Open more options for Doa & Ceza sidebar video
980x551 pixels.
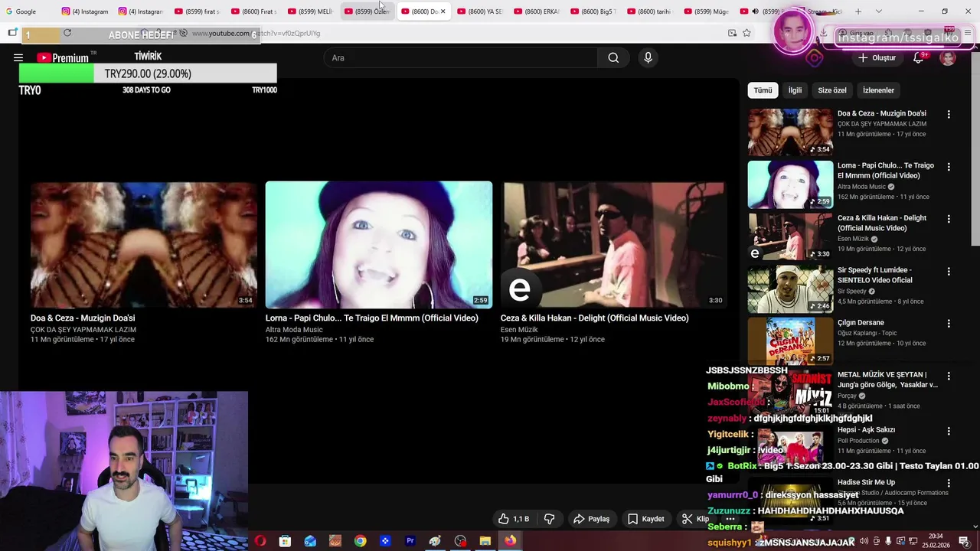pos(949,114)
